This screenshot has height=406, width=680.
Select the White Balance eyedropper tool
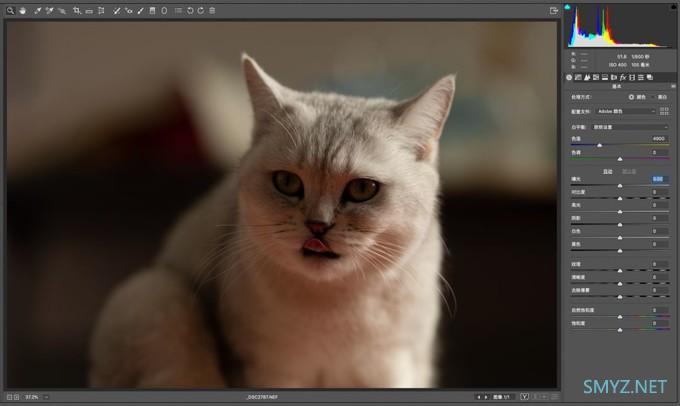pos(38,10)
